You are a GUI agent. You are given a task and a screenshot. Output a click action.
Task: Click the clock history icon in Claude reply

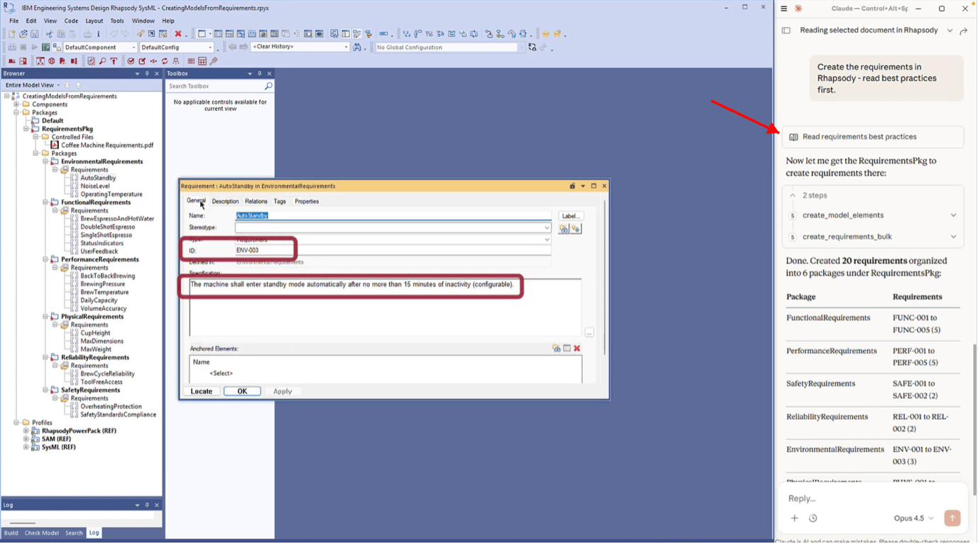(x=813, y=518)
